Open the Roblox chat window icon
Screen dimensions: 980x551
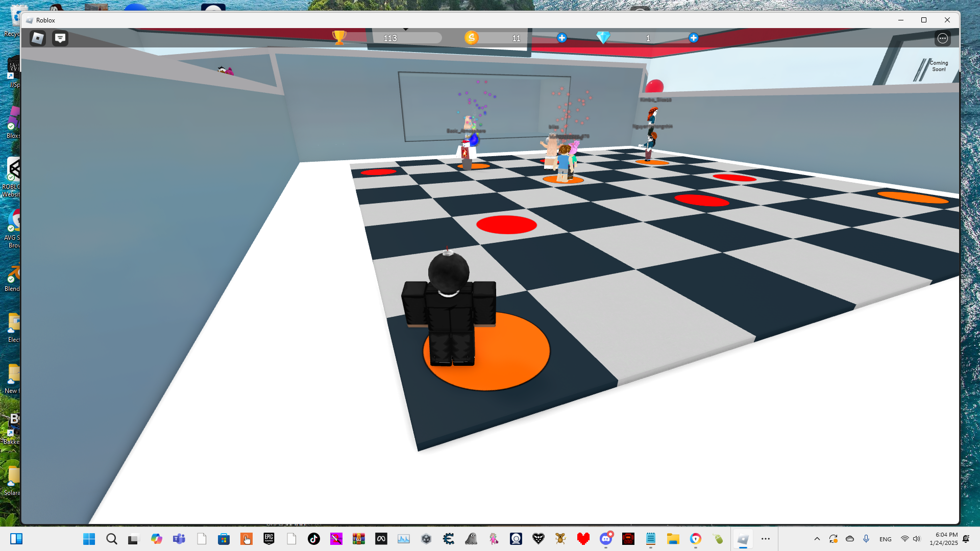coord(60,38)
